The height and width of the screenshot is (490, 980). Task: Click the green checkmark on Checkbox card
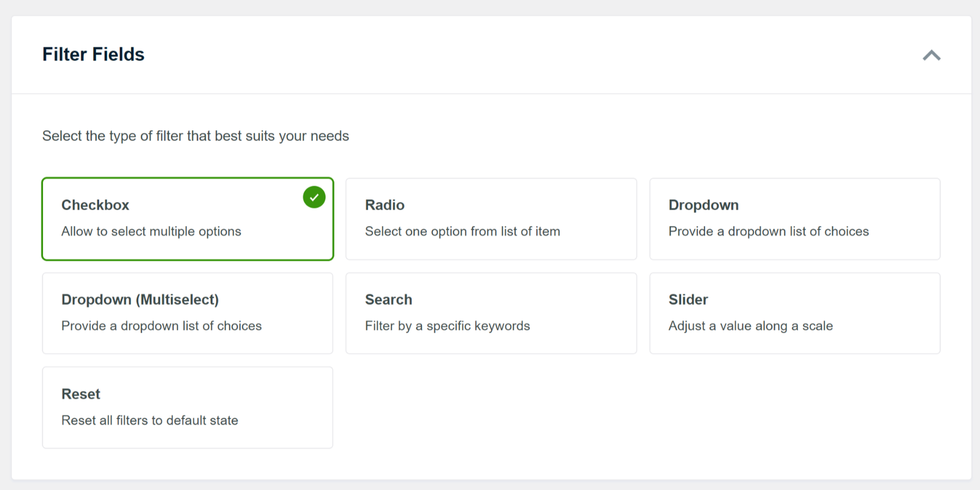pyautogui.click(x=314, y=197)
